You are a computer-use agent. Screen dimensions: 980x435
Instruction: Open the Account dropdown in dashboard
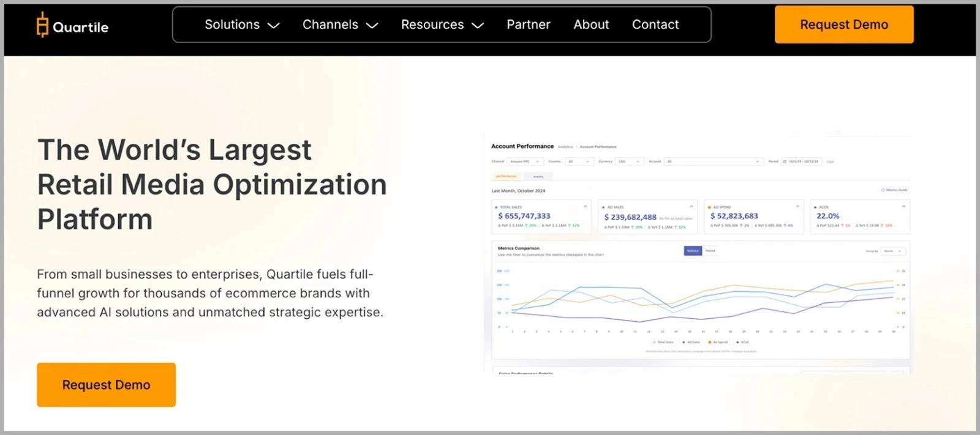[714, 162]
